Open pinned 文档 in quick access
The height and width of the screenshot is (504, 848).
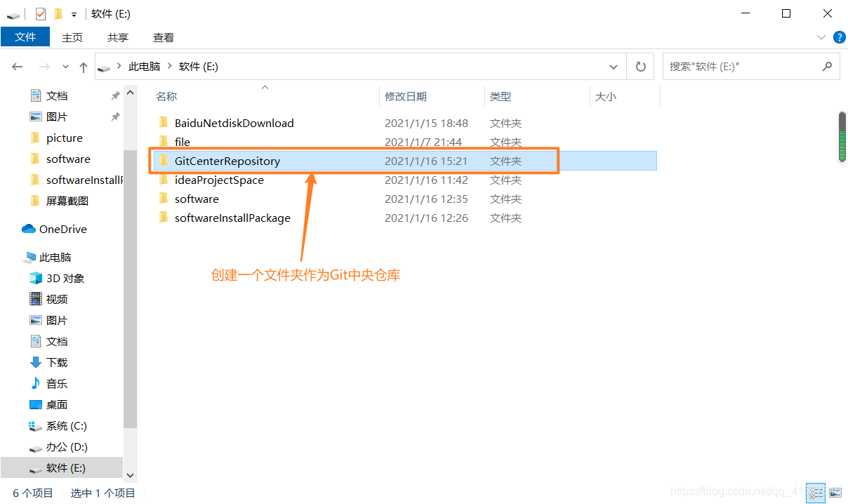56,95
